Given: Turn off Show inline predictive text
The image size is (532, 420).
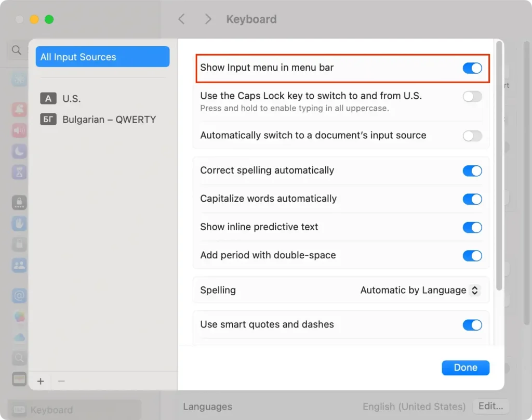Looking at the screenshot, I should pos(472,227).
